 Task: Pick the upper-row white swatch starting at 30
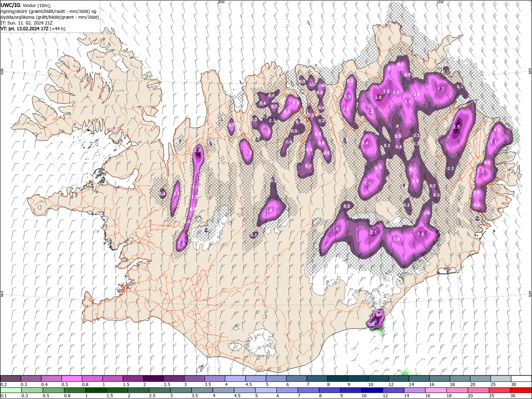click(521, 379)
